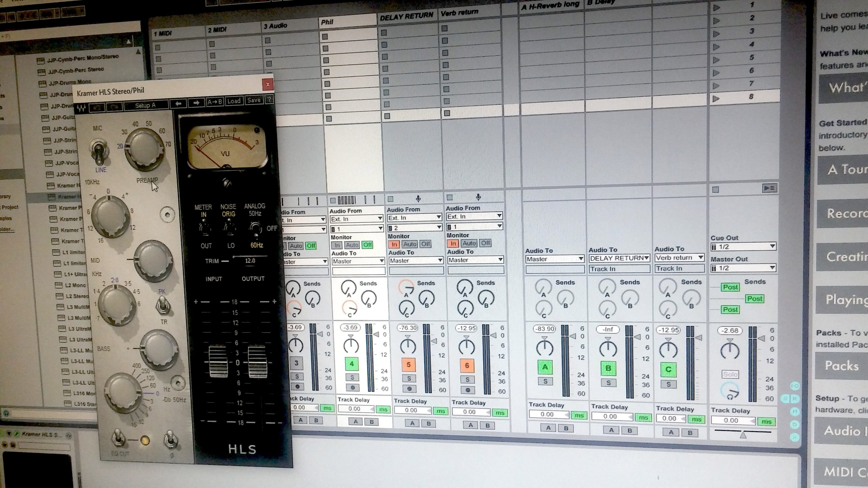Open DELAY RETURN Audio To dropdown
The height and width of the screenshot is (488, 868).
pyautogui.click(x=619, y=258)
